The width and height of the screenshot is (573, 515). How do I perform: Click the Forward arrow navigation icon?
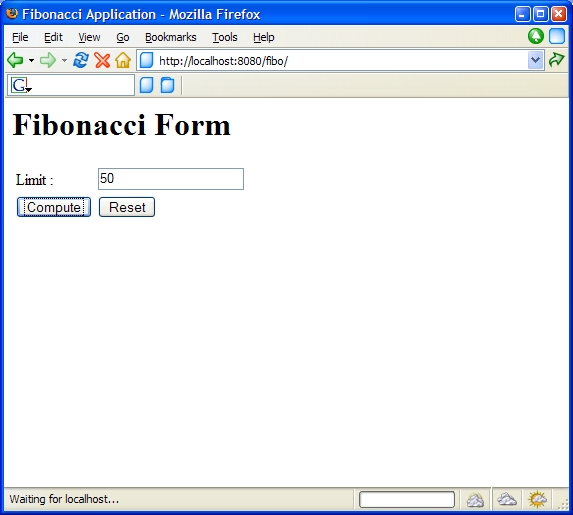click(48, 60)
